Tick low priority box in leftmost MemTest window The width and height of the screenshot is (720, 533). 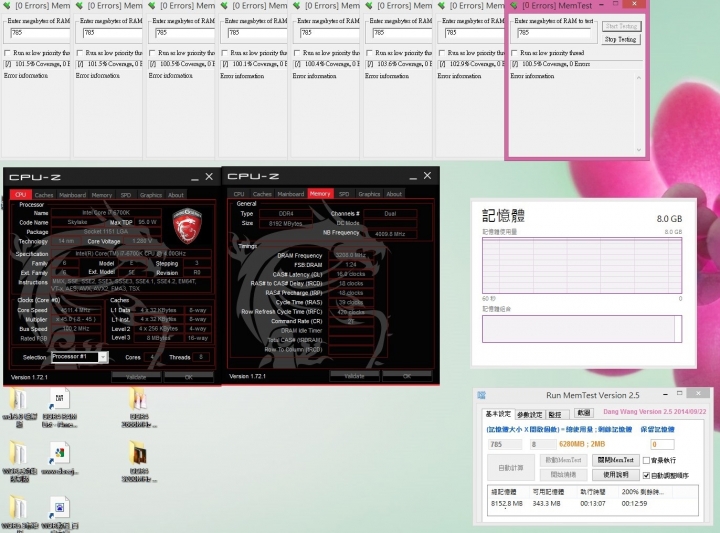pyautogui.click(x=7, y=53)
